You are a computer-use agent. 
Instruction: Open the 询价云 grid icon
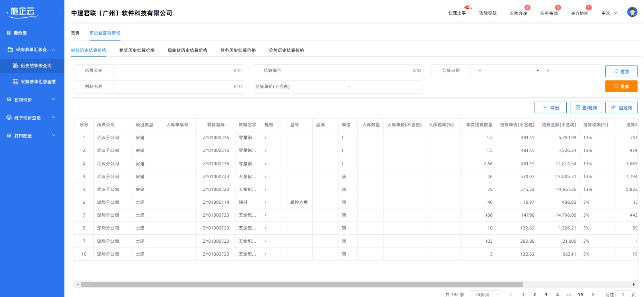[8, 33]
